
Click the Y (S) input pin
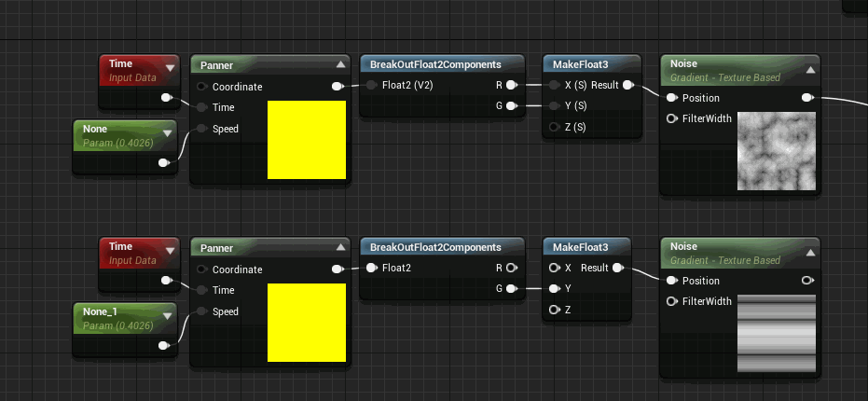click(555, 105)
